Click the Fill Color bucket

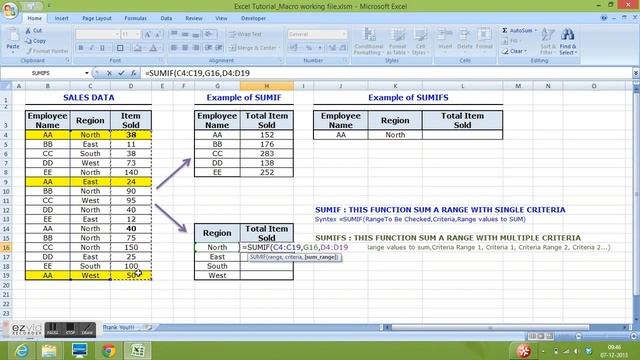(x=138, y=48)
